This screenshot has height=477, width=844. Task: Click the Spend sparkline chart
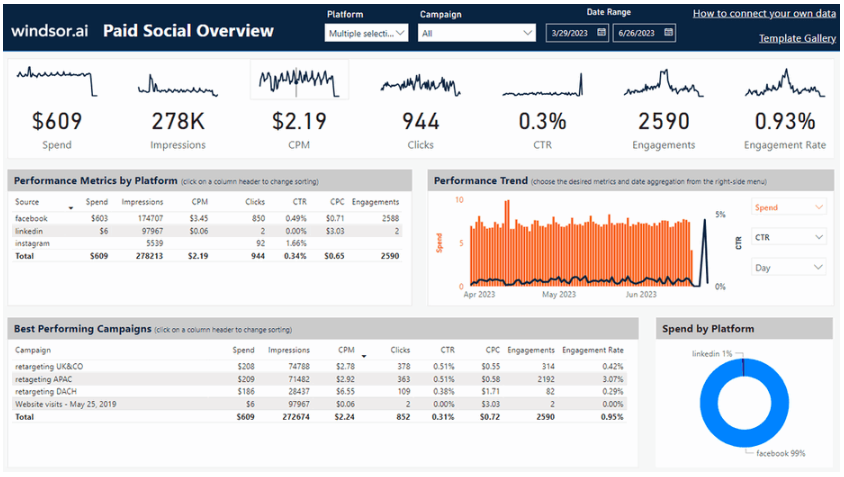pyautogui.click(x=57, y=81)
